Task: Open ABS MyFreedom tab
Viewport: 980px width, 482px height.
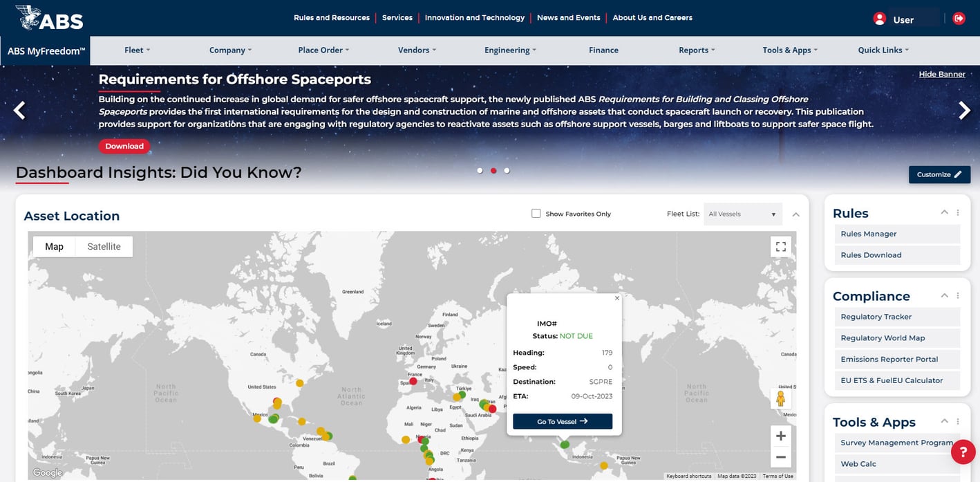Action: [46, 50]
